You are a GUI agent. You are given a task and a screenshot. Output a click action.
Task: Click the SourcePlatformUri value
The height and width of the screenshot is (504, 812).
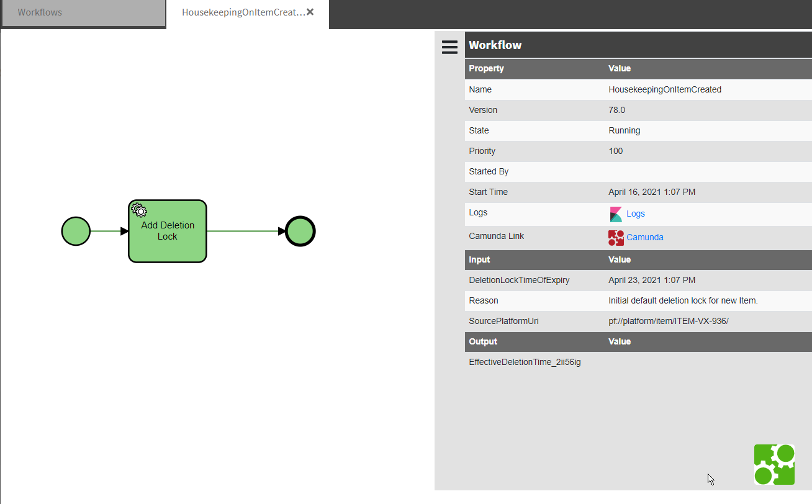[668, 322]
